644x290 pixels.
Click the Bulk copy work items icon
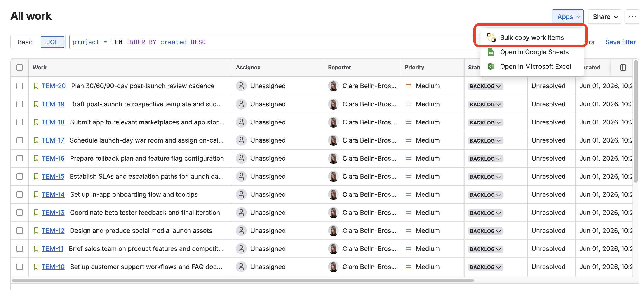point(491,37)
